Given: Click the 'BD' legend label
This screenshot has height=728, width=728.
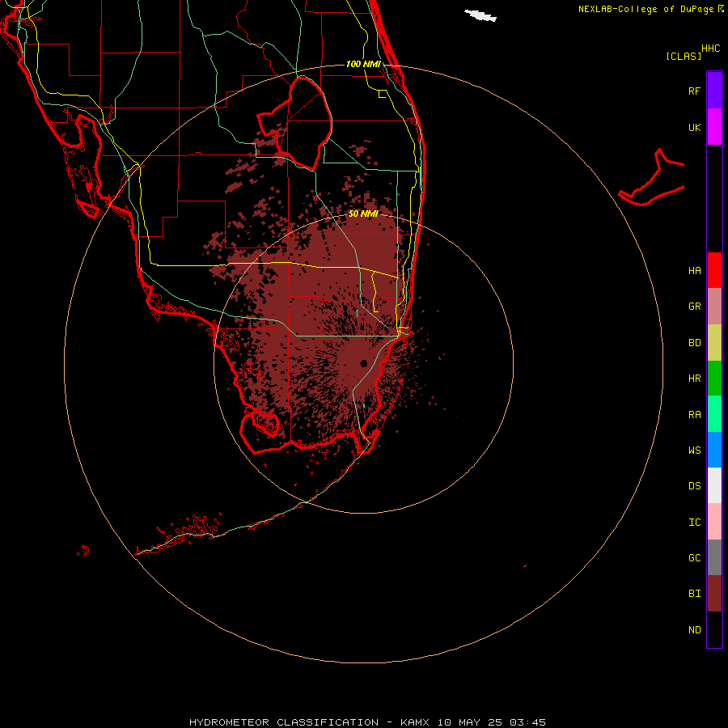Looking at the screenshot, I should [x=694, y=342].
